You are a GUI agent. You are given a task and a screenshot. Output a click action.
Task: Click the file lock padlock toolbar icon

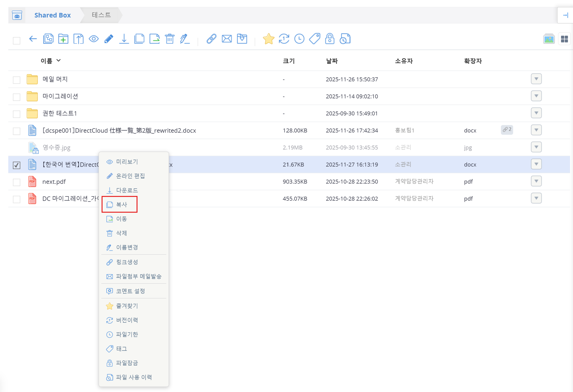point(330,39)
